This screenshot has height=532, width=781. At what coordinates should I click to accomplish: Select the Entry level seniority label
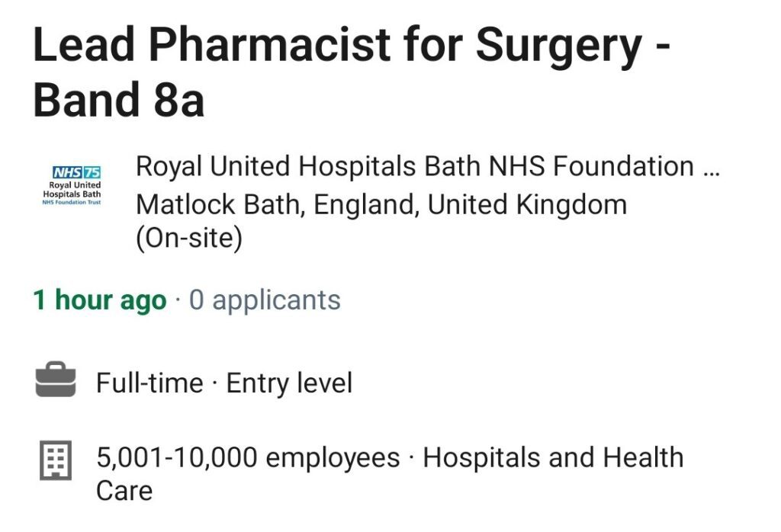pos(289,383)
